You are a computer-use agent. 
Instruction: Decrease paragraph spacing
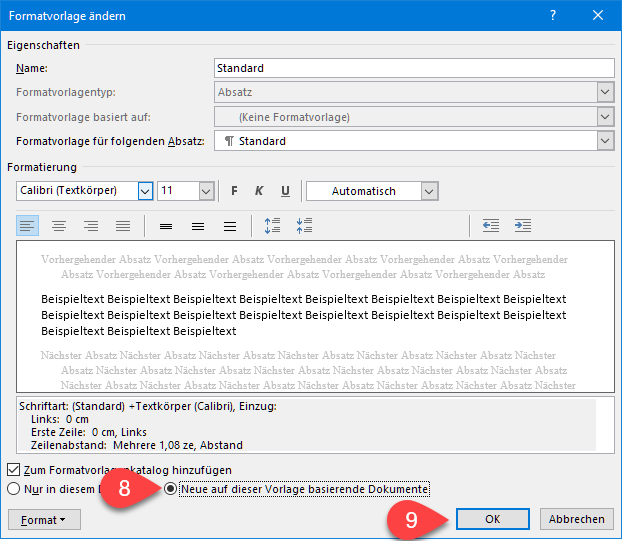coord(305,226)
